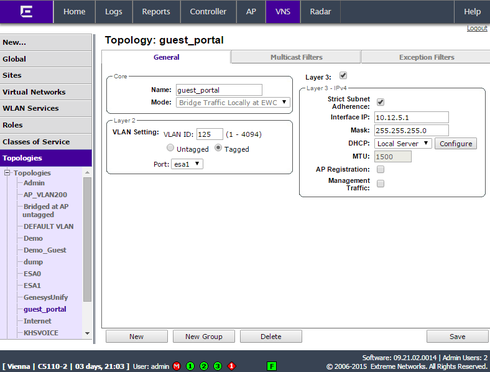Uncheck Strict Subnet Adherence
The height and width of the screenshot is (372, 490).
(380, 102)
